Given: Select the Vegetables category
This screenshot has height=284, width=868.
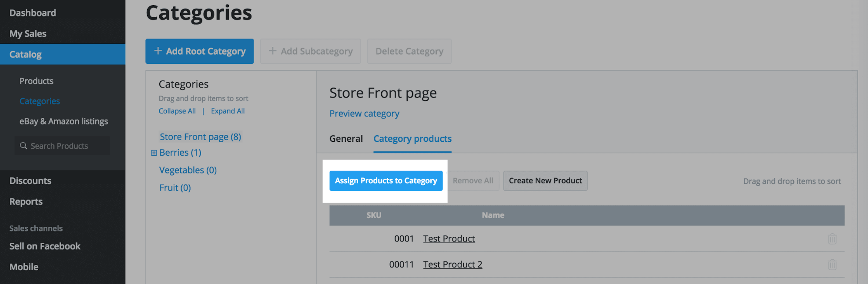Looking at the screenshot, I should click(x=188, y=170).
